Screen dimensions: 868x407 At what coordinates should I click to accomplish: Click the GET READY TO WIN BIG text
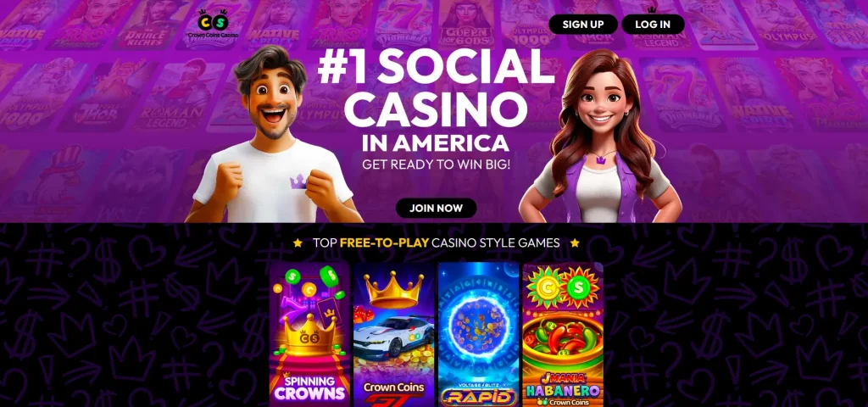[437, 164]
